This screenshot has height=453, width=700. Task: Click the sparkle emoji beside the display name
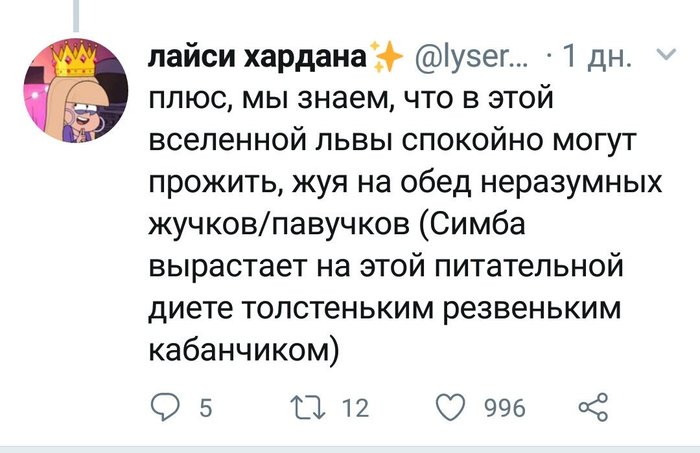(384, 62)
